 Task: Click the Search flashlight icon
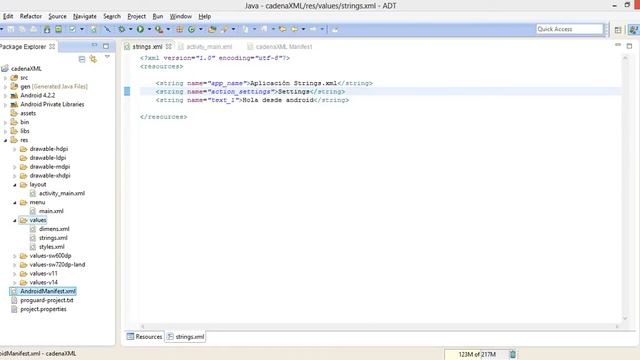point(224,29)
